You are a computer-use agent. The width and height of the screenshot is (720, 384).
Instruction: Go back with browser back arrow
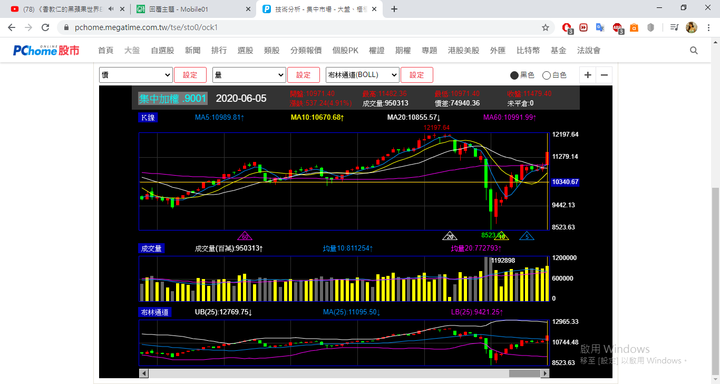tap(11, 28)
